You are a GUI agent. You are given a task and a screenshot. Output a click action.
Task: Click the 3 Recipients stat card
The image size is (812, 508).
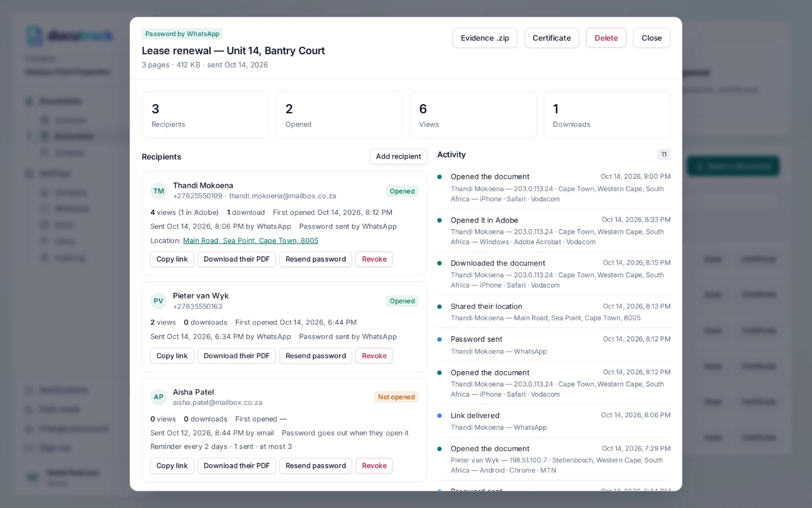tap(205, 115)
